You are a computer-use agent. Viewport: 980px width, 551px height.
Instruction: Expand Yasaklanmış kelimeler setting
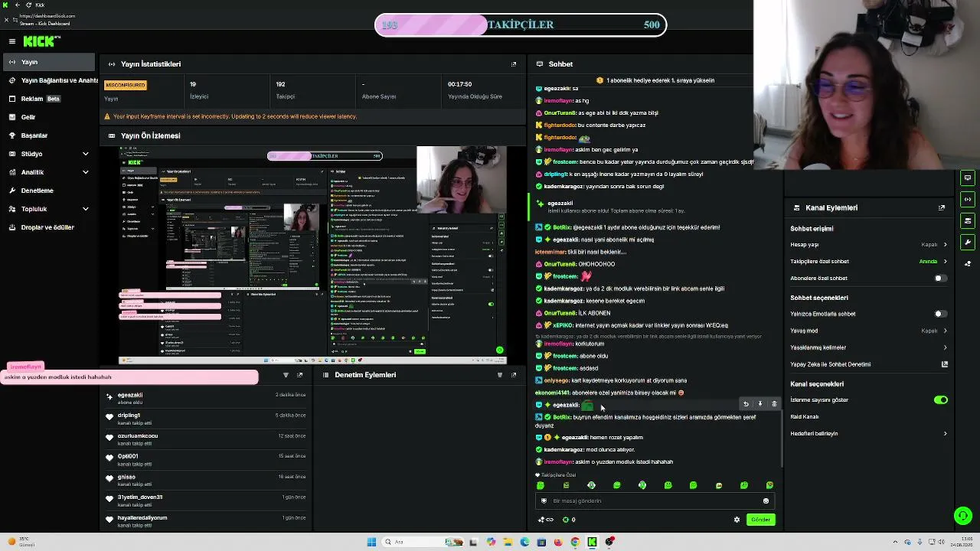click(945, 347)
